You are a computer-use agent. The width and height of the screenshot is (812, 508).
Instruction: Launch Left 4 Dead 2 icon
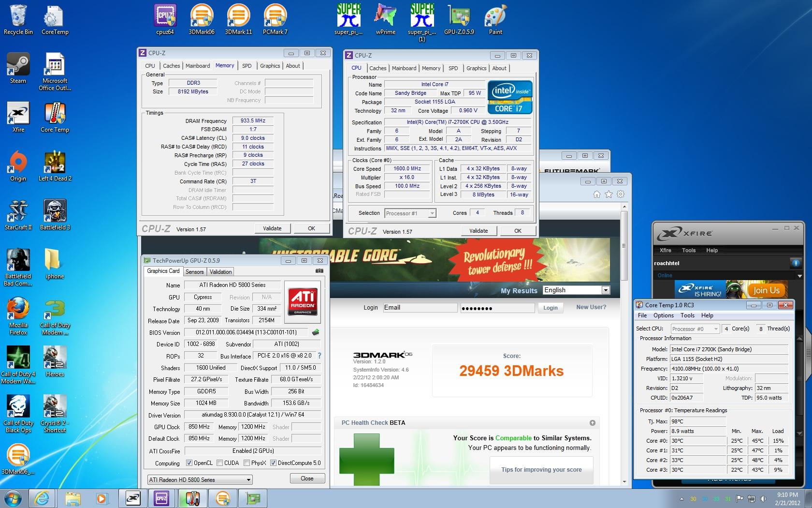coord(55,166)
